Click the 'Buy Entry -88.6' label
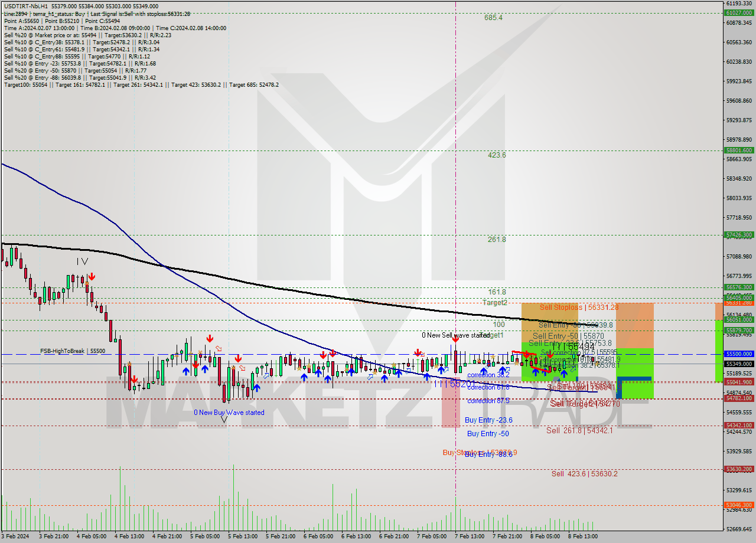Image resolution: width=756 pixels, height=543 pixels. pos(488,454)
